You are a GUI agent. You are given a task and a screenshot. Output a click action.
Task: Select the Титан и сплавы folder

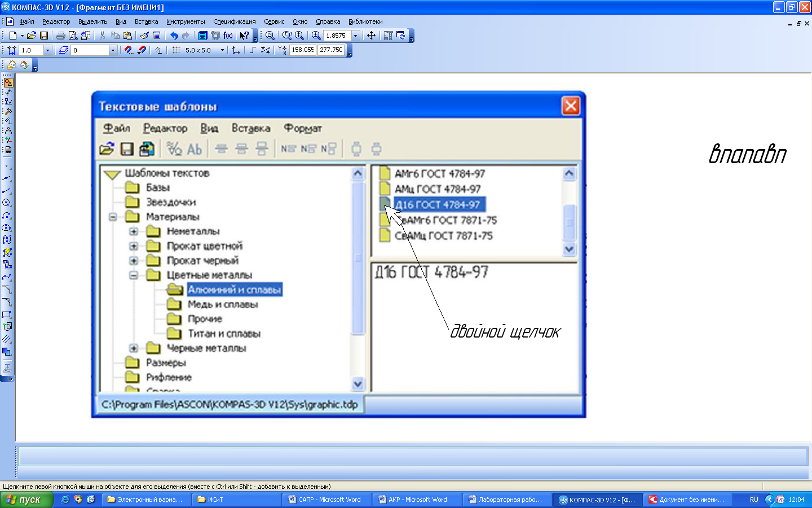[224, 334]
